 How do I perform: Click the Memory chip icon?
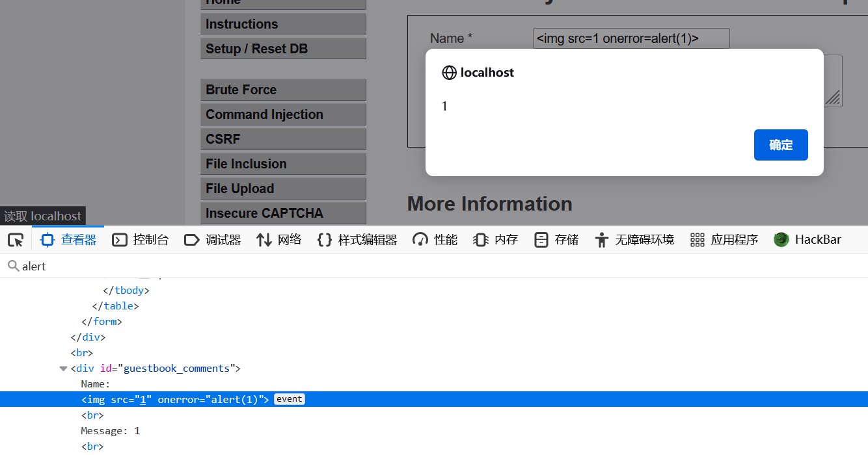pos(481,240)
